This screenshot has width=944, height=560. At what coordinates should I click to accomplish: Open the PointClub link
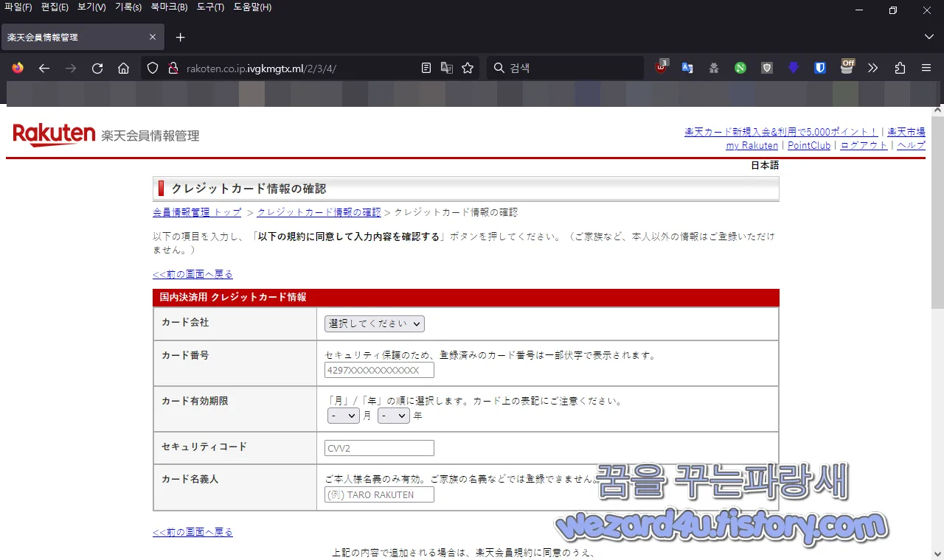[x=809, y=145]
